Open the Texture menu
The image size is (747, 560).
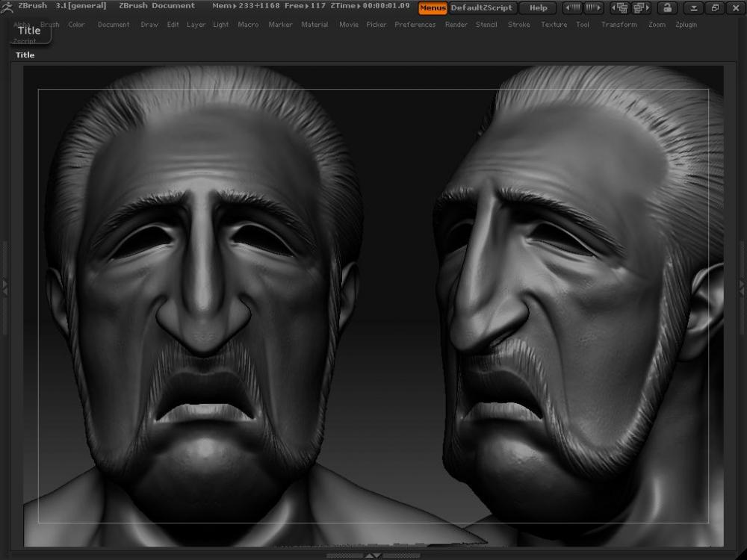[554, 25]
